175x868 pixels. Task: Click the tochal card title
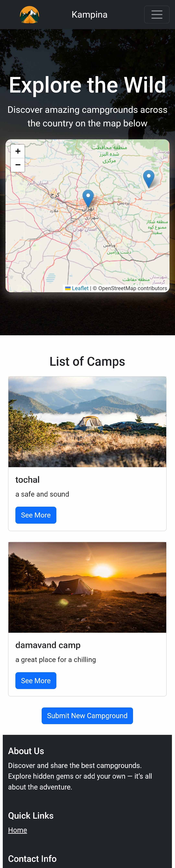pyautogui.click(x=27, y=479)
